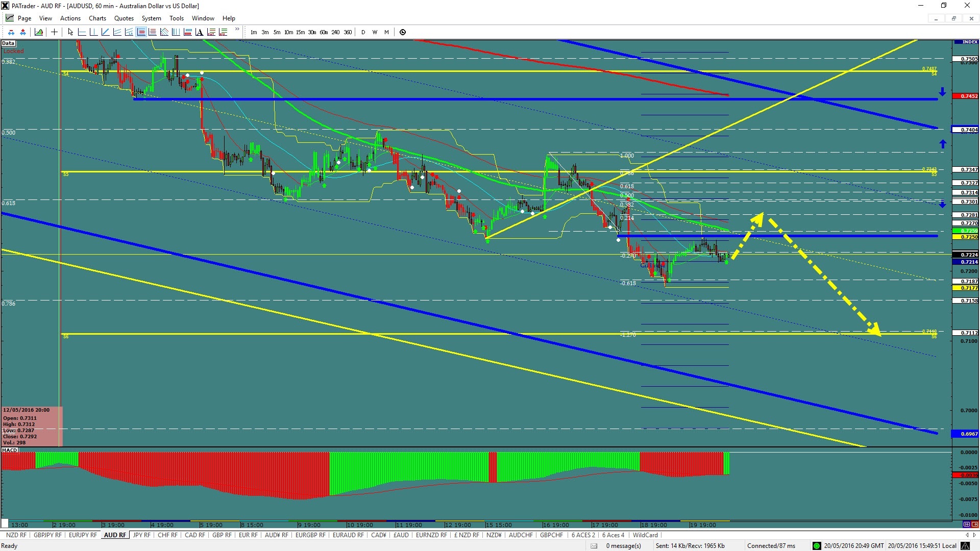This screenshot has width=980, height=551.
Task: Open the Window menu
Action: [203, 18]
